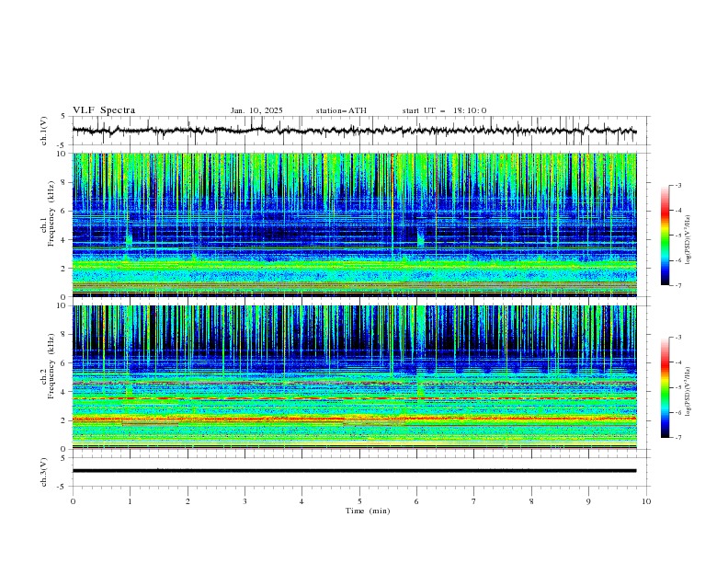
Task: Click the ch.1 black waveform trace
Action: pyautogui.click(x=354, y=131)
